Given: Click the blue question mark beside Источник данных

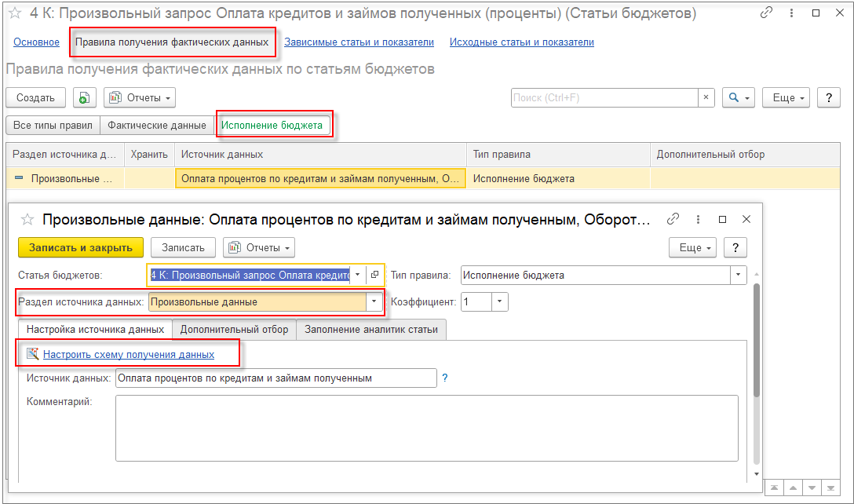Looking at the screenshot, I should pos(445,378).
